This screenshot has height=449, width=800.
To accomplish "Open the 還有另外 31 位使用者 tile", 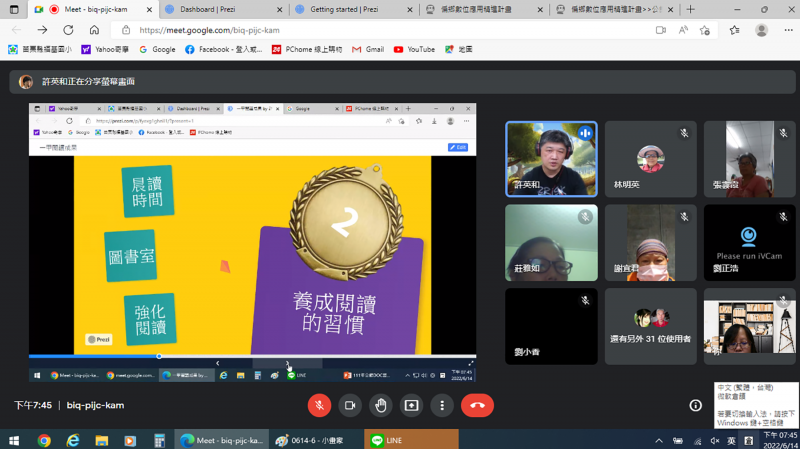I will click(x=650, y=326).
